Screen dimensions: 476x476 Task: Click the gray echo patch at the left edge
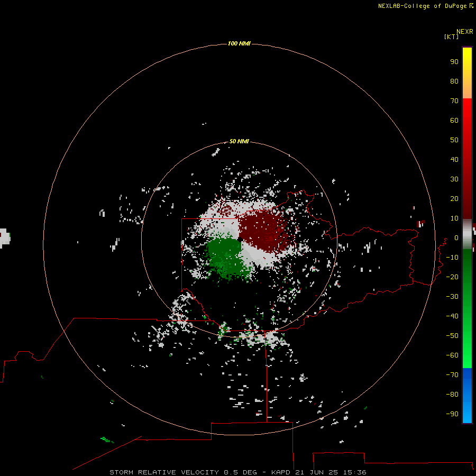pyautogui.click(x=5, y=238)
